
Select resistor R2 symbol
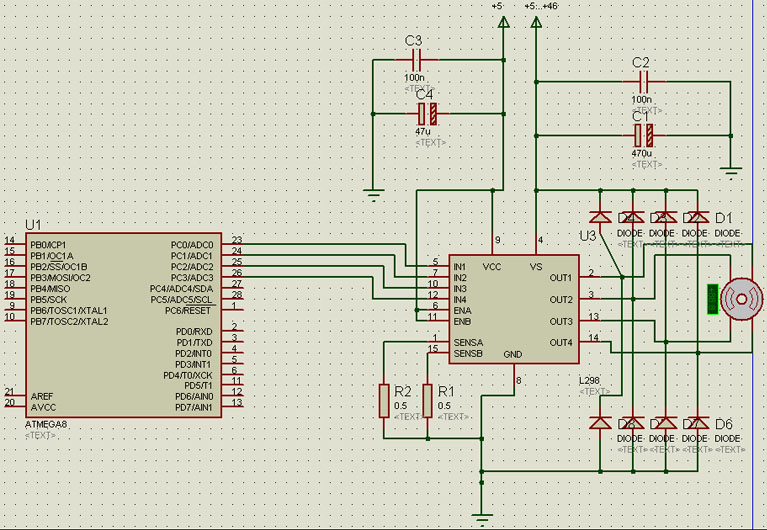click(384, 401)
